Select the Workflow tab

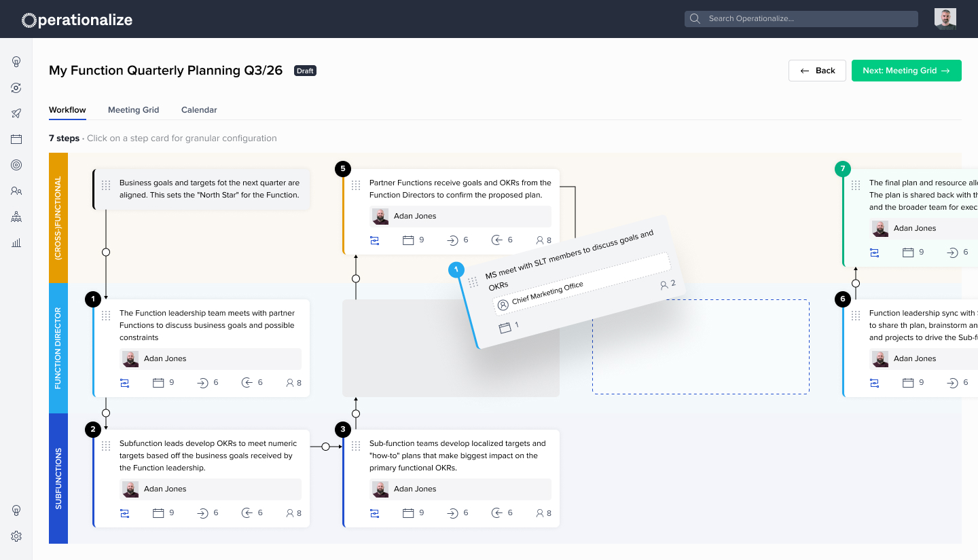67,110
